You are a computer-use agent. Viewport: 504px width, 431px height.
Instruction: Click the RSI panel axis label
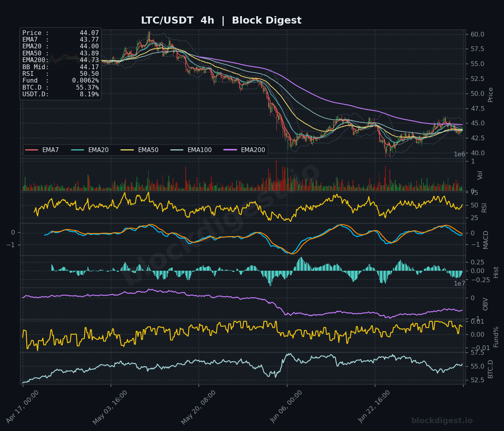(484, 207)
